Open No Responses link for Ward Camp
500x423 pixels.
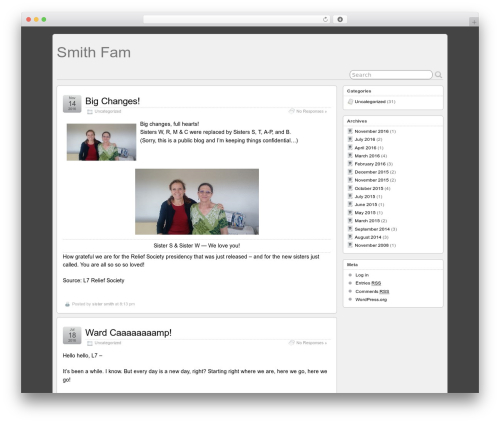[x=311, y=343]
